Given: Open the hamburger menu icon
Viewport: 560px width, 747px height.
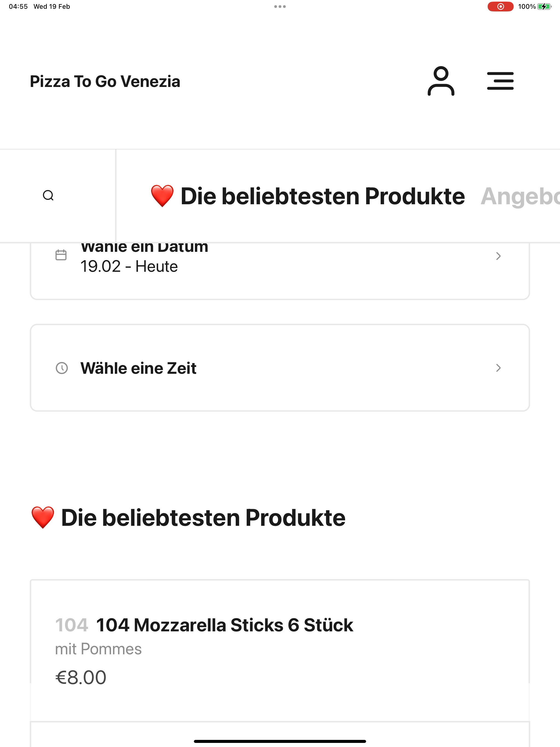Looking at the screenshot, I should click(x=500, y=81).
